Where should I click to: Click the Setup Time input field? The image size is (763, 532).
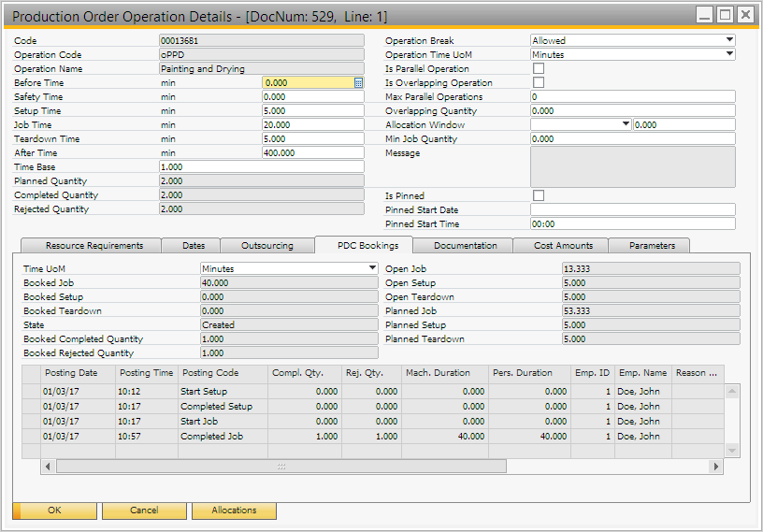pos(312,110)
